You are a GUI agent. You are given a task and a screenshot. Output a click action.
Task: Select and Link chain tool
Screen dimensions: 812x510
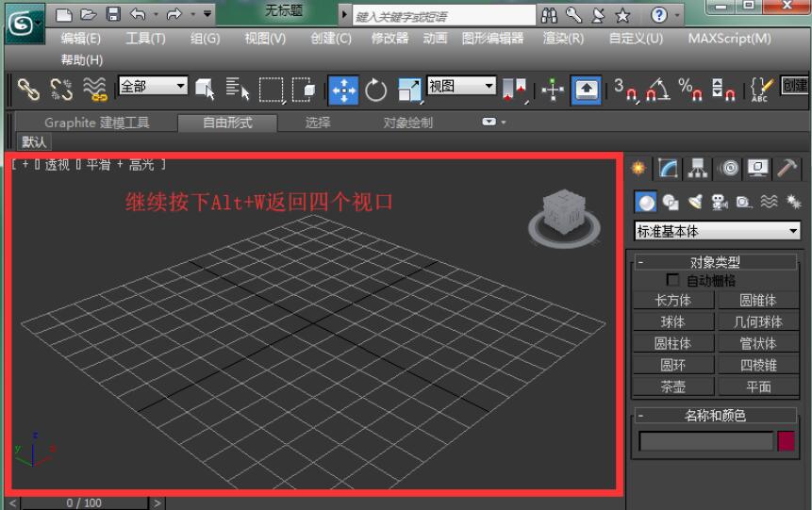[x=28, y=90]
